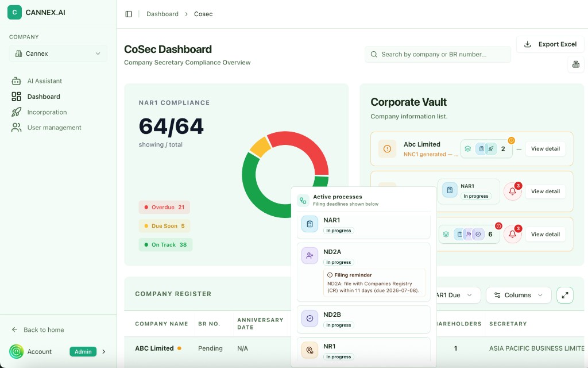Click the chevron in the Cannex selector
This screenshot has height=368, width=588.
pos(98,53)
